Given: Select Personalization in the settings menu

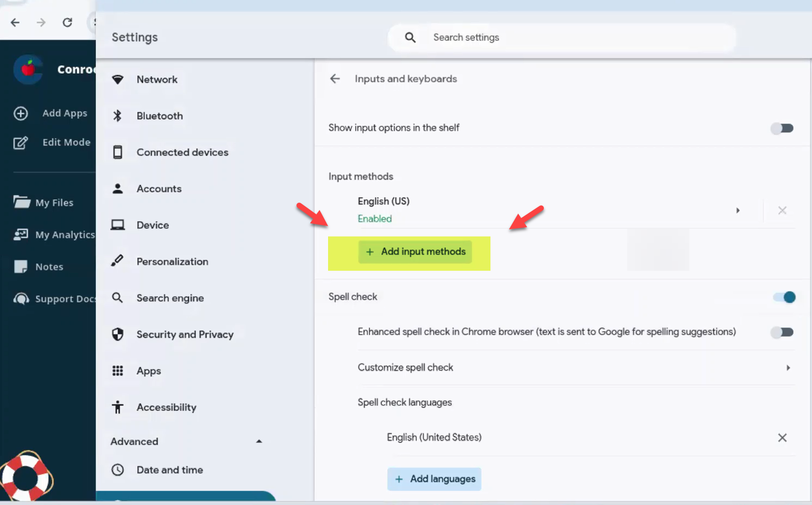Looking at the screenshot, I should (x=172, y=261).
